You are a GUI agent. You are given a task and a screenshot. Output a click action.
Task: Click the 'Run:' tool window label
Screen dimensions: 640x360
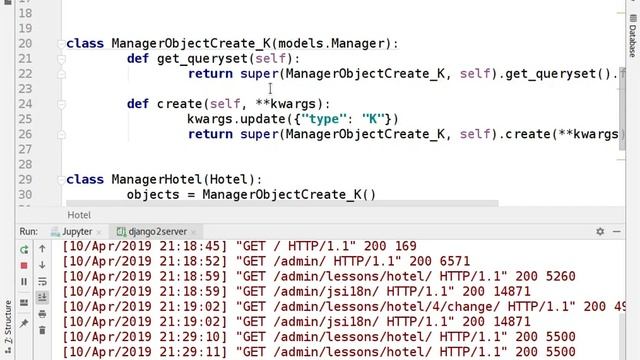[x=29, y=231]
